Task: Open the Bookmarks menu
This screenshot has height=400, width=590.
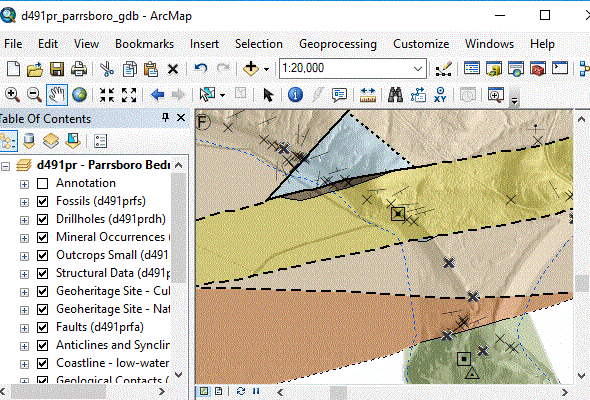Action: (144, 44)
